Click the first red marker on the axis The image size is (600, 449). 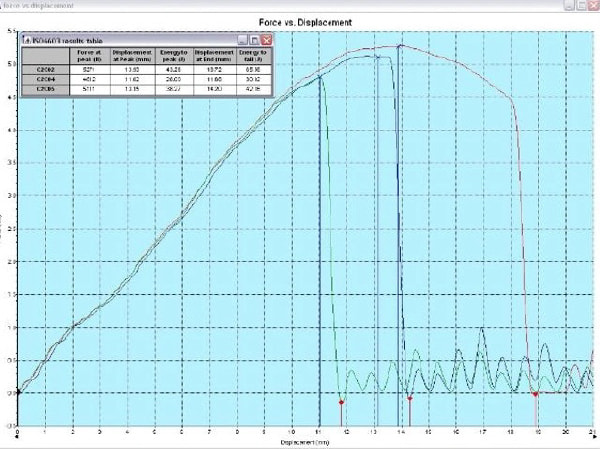tap(342, 402)
